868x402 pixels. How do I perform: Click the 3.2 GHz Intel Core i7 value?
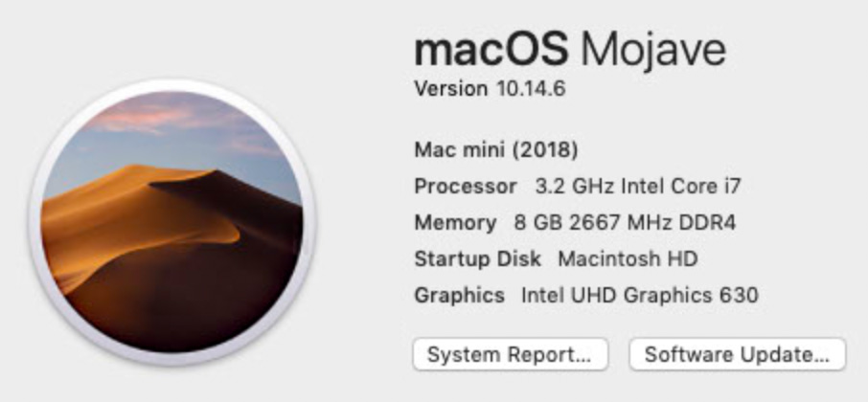tap(638, 187)
